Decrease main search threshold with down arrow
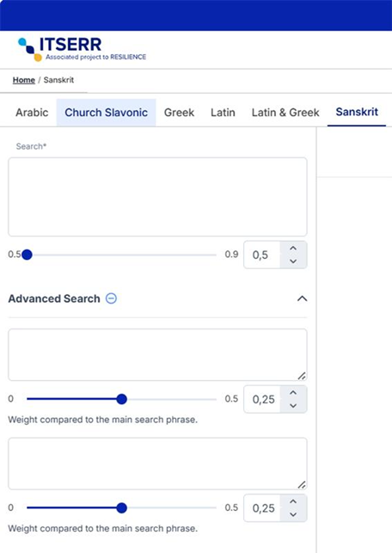The width and height of the screenshot is (392, 553). 293,261
